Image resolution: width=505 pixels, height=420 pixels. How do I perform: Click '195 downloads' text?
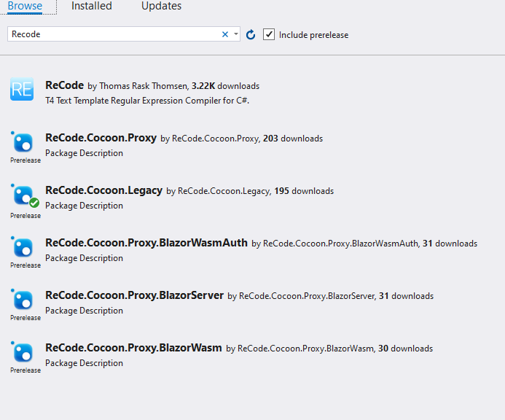point(304,191)
